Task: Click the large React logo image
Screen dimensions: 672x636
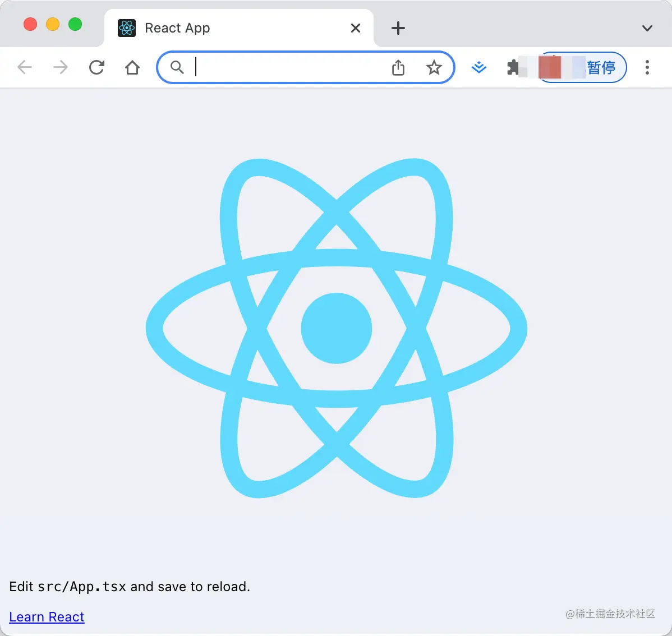Action: coord(337,328)
